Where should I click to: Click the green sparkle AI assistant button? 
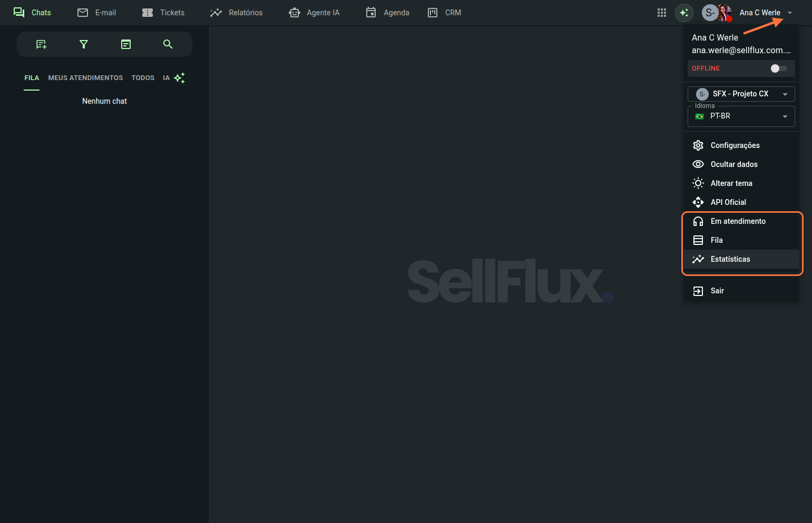point(684,13)
